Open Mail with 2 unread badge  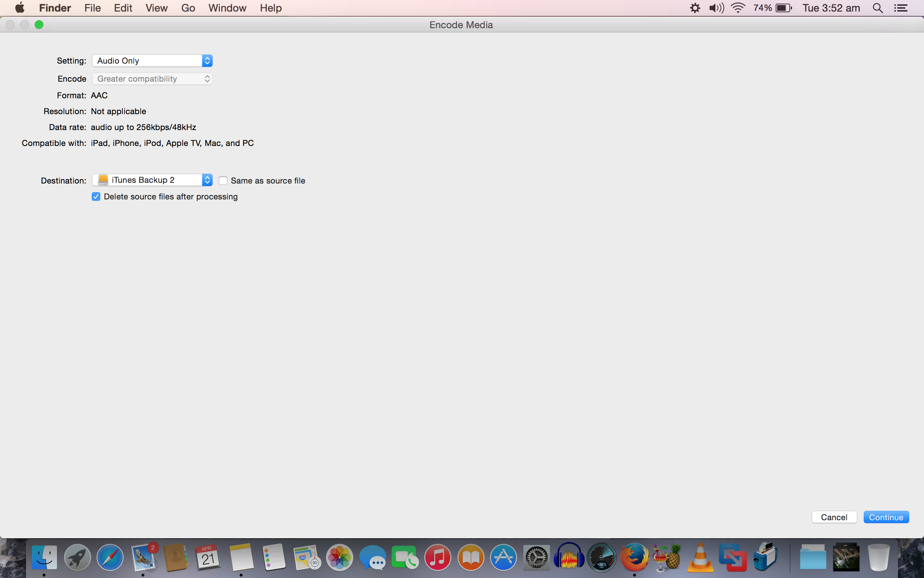(x=144, y=557)
